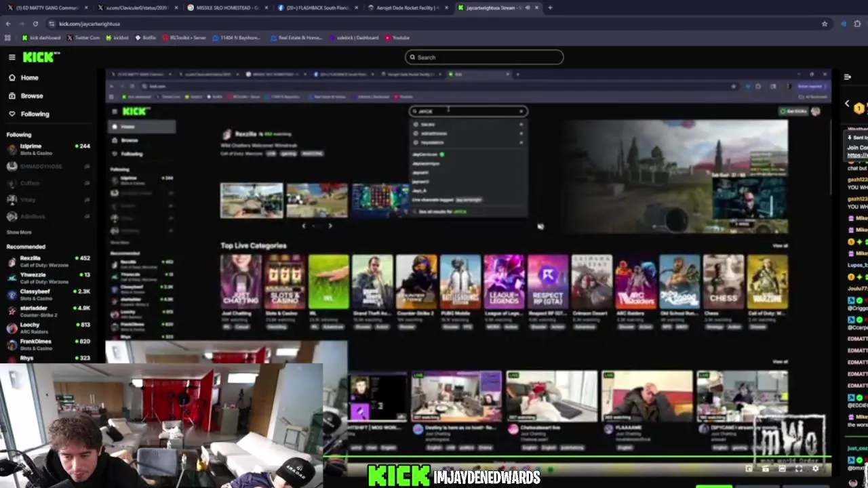Open the 11404 N Bayshore bookmark

(x=236, y=38)
